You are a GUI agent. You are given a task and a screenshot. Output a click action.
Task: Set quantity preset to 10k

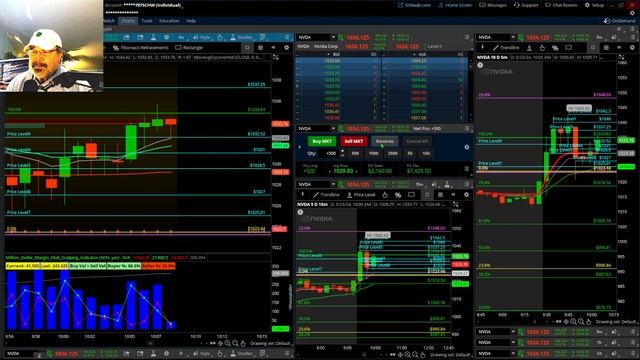click(x=426, y=153)
